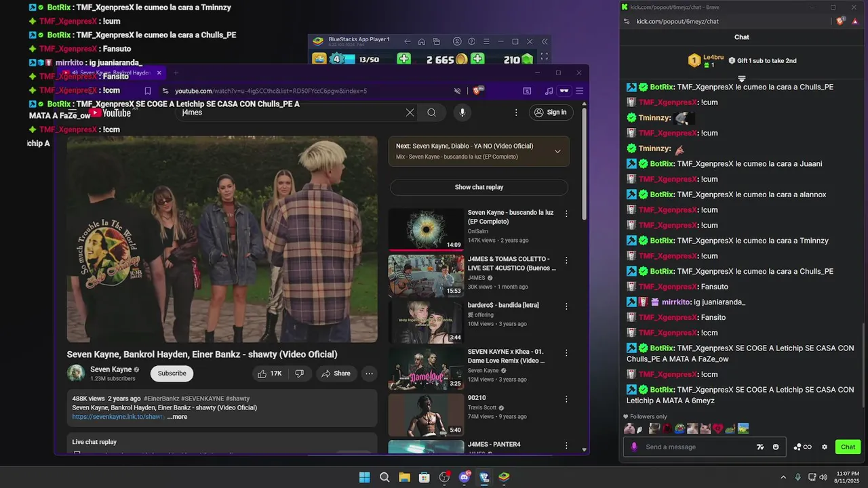Open BlueStacks help question mark icon
Screen dimensions: 868x488
tap(471, 41)
